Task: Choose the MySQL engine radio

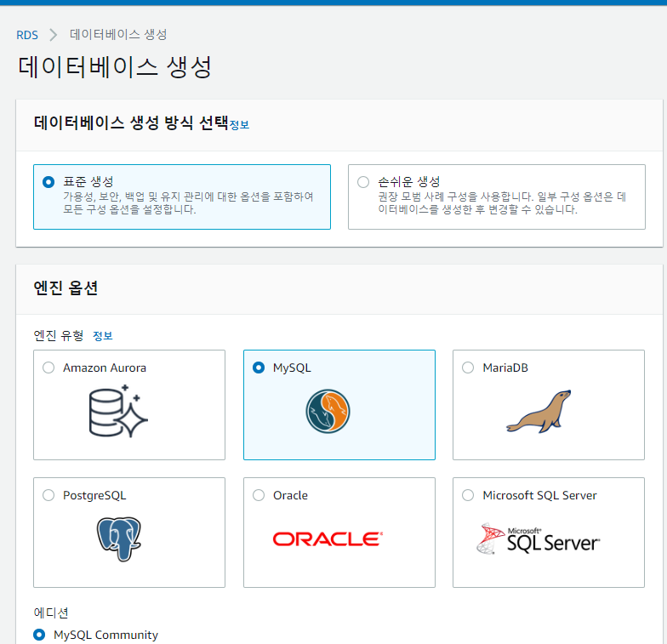Action: 259,368
